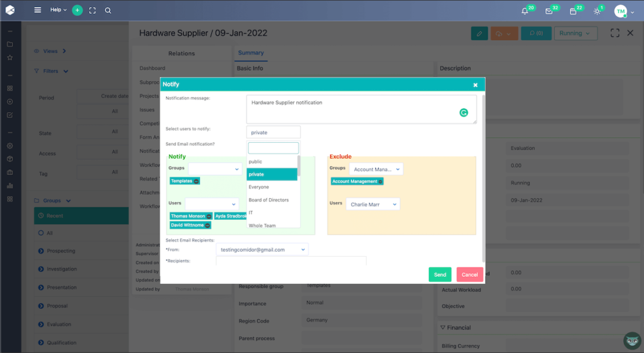Click the Recipients input field
644x353 pixels.
pyautogui.click(x=291, y=261)
